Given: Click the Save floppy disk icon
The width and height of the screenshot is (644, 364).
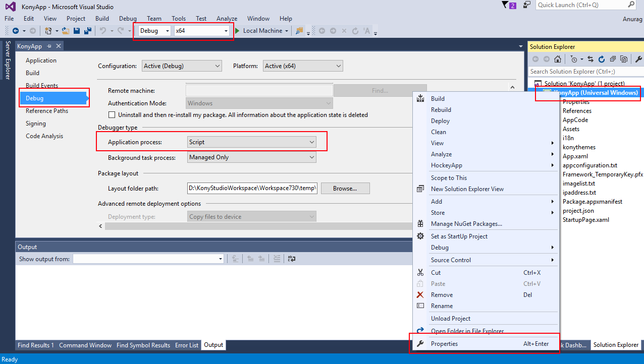Looking at the screenshot, I should click(x=77, y=31).
